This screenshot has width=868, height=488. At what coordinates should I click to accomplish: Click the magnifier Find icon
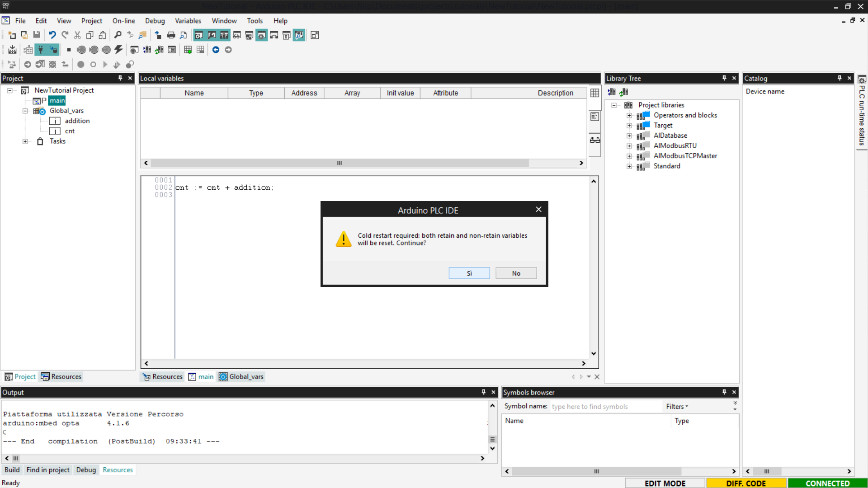[x=118, y=35]
